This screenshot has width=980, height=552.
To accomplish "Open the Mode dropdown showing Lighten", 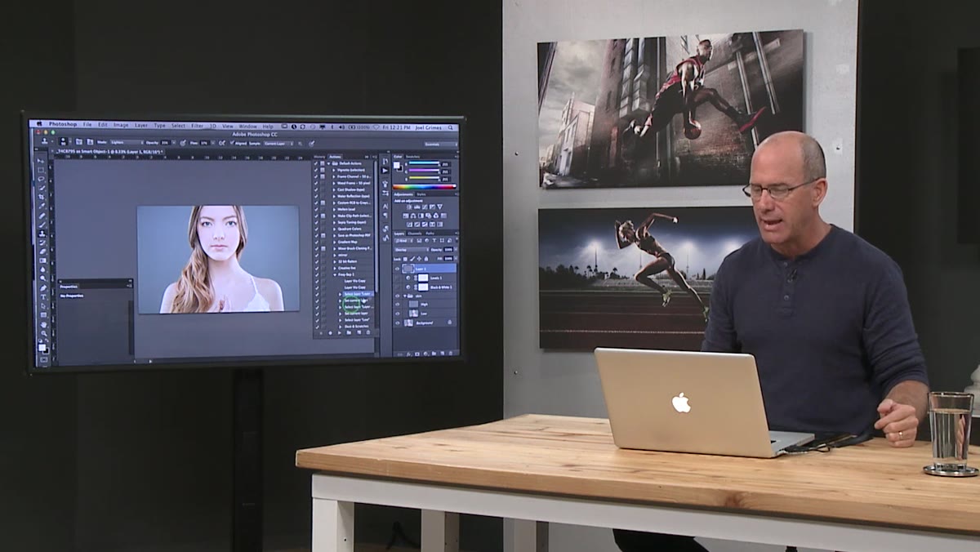I will [x=127, y=143].
